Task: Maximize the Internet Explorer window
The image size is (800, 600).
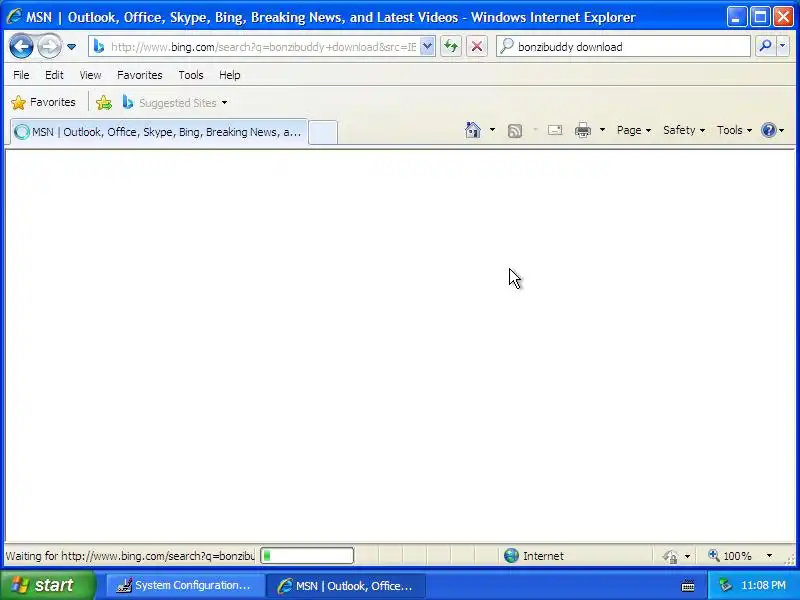Action: click(760, 17)
